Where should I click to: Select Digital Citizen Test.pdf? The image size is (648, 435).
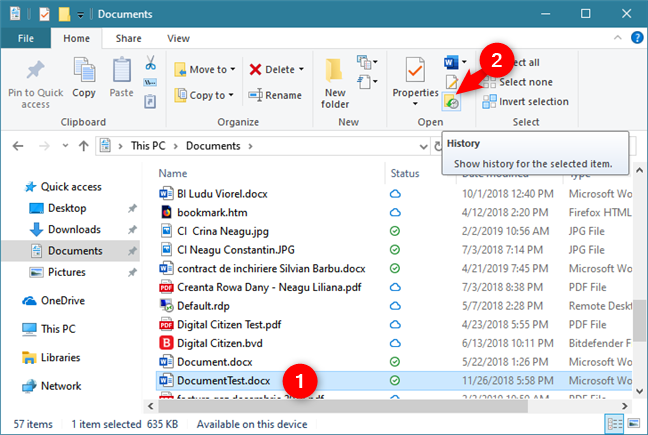pyautogui.click(x=229, y=325)
